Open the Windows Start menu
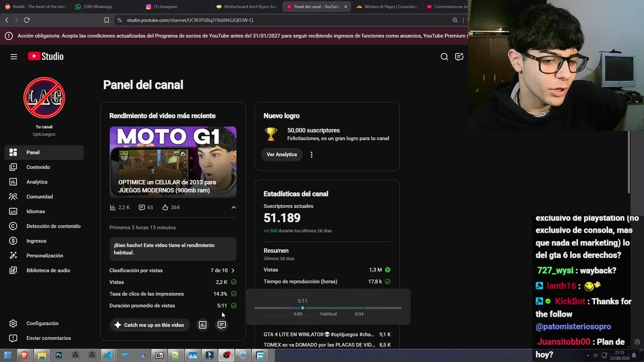This screenshot has width=644, height=362. (x=7, y=355)
